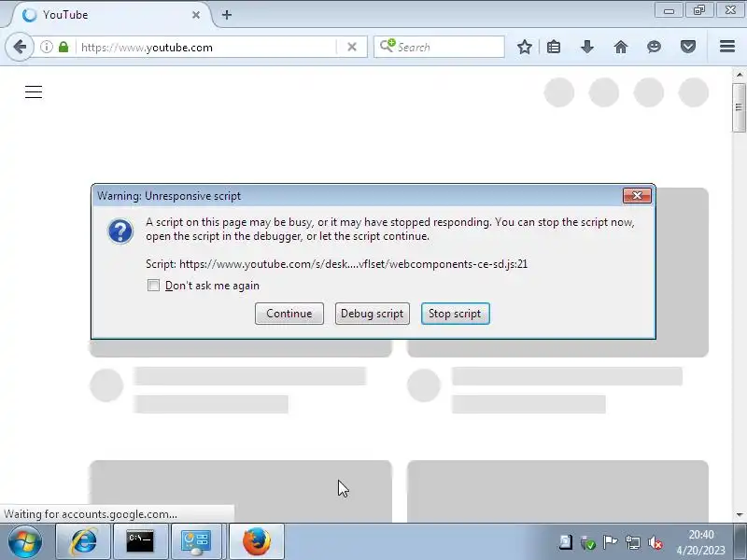Check the Don't ask me again box
747x560 pixels.
(x=153, y=286)
